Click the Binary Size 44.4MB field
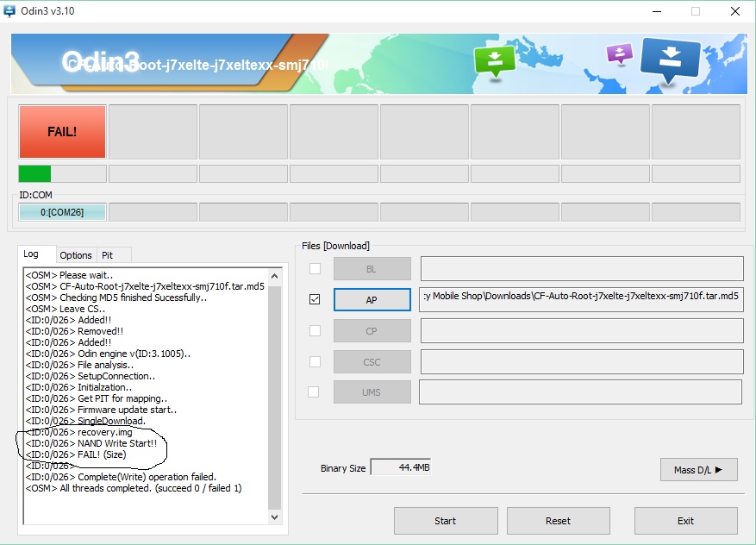Image resolution: width=756 pixels, height=545 pixels. point(401,467)
